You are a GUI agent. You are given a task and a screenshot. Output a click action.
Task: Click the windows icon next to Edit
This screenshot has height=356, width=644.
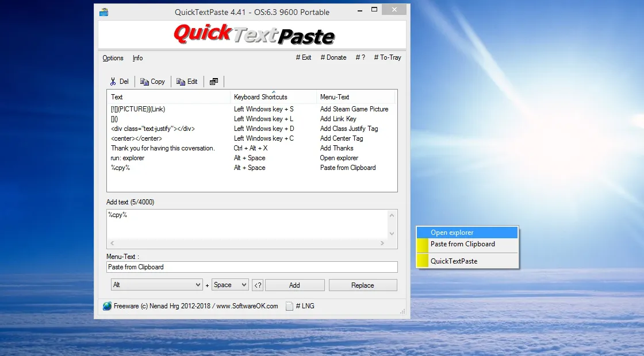point(214,82)
